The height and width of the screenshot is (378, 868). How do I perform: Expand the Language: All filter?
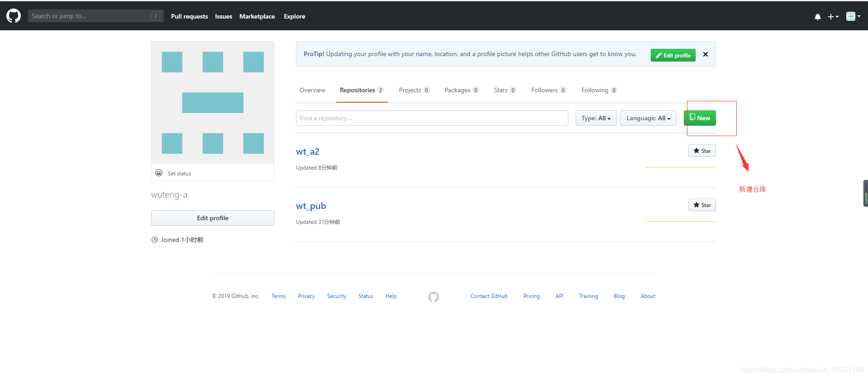pos(648,118)
